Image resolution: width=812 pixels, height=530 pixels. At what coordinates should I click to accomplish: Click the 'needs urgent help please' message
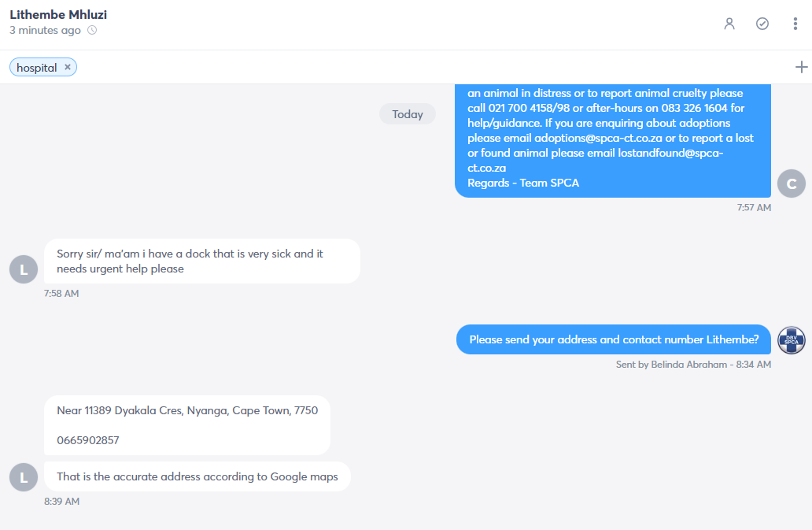[x=202, y=261]
